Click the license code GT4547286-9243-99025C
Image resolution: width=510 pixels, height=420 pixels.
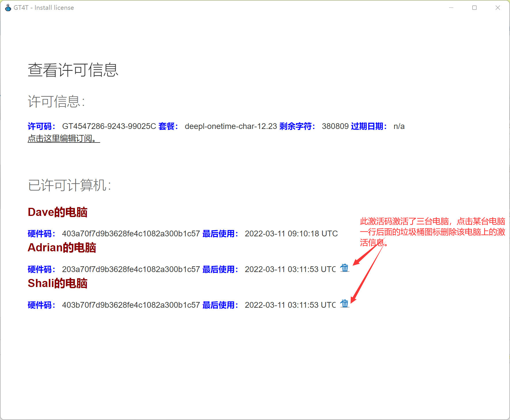[x=109, y=126]
